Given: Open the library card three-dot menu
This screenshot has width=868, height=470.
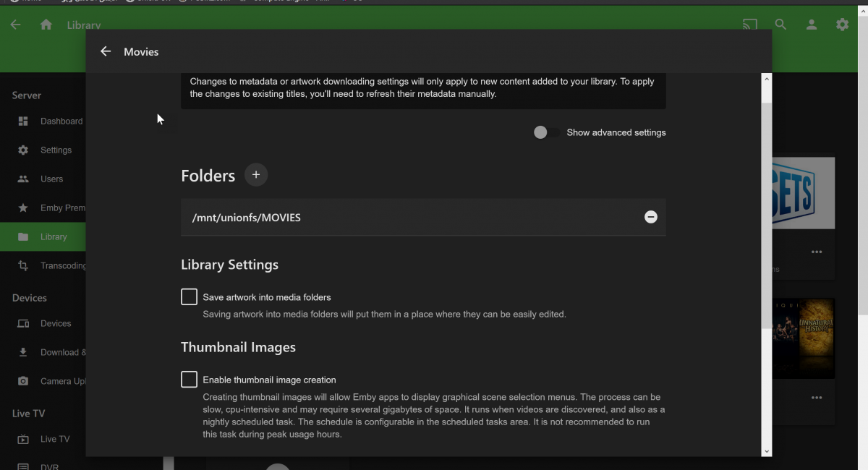Looking at the screenshot, I should tap(817, 252).
